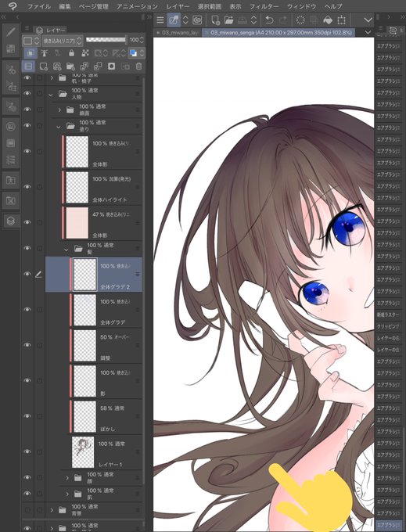Expand command bar with the down chevron
This screenshot has width=406, height=532.
368,20
